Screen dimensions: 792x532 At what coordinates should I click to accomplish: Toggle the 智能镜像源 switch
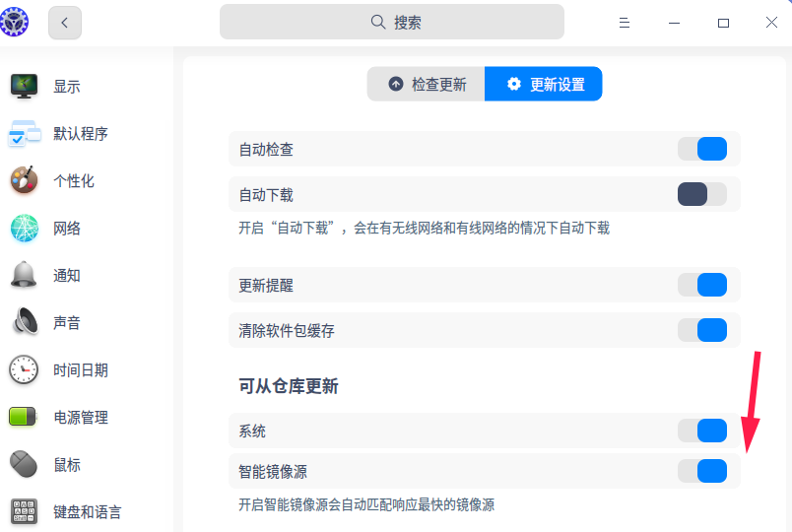click(702, 471)
